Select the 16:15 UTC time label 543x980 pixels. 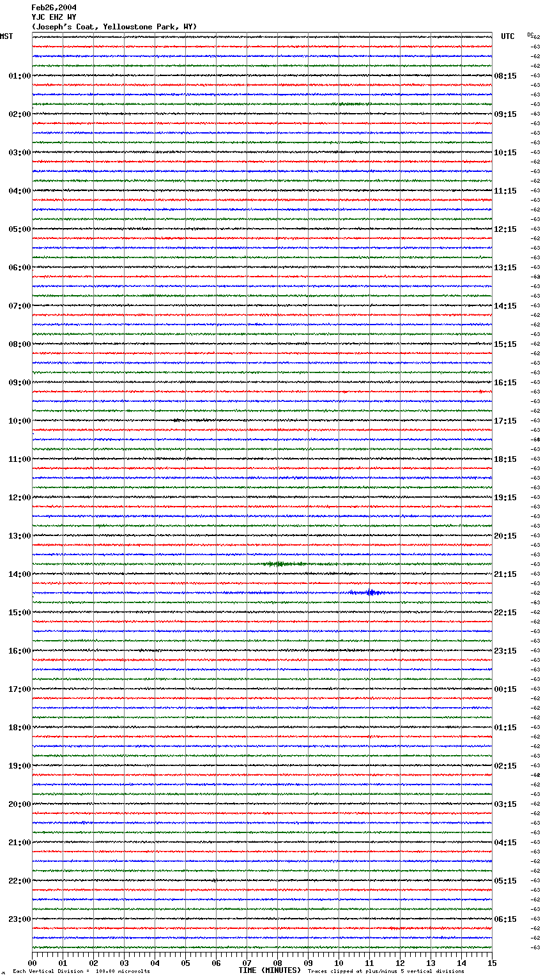(505, 383)
